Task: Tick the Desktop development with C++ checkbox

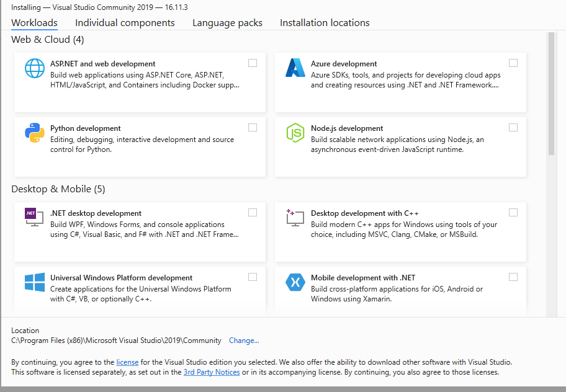Action: (513, 213)
